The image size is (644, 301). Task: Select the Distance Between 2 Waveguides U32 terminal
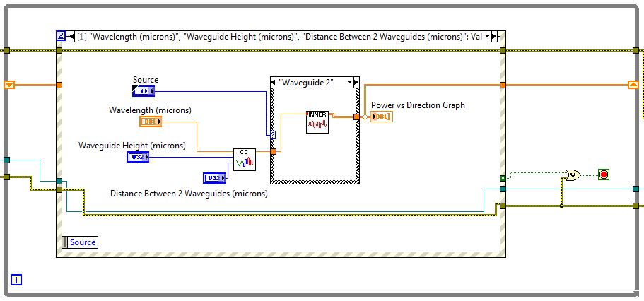[x=214, y=178]
